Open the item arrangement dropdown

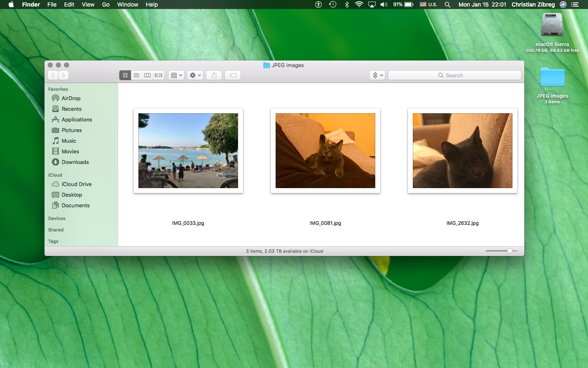(x=176, y=75)
